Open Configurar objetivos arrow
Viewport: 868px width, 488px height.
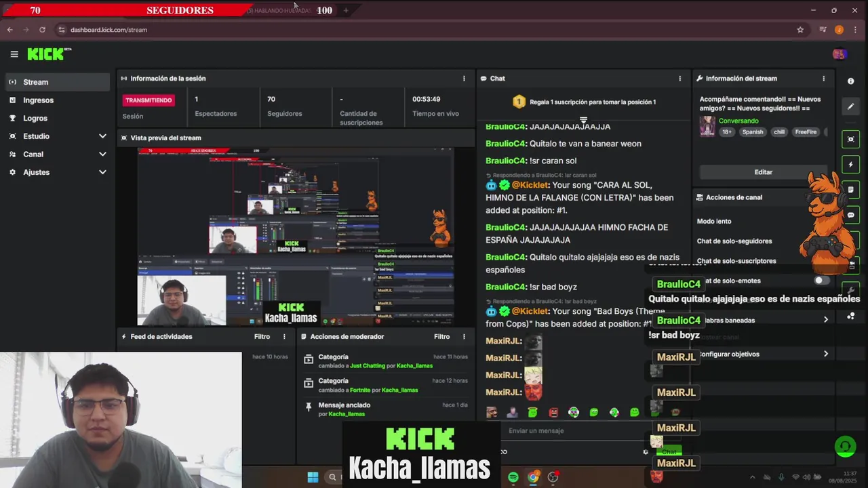825,354
